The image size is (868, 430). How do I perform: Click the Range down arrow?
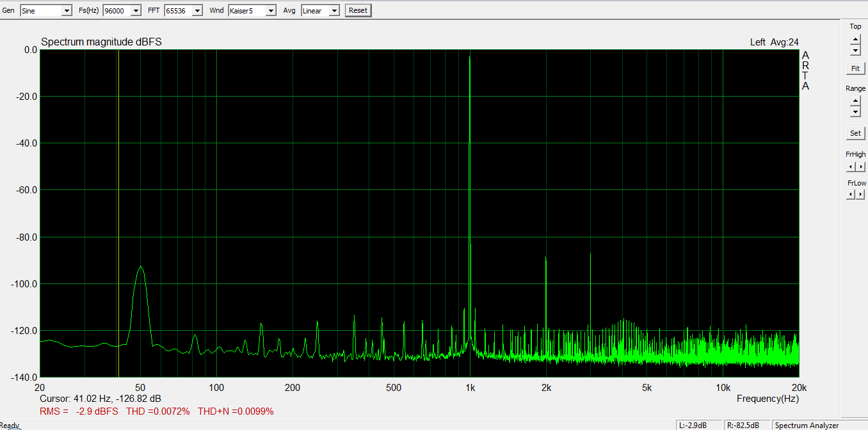coord(855,112)
